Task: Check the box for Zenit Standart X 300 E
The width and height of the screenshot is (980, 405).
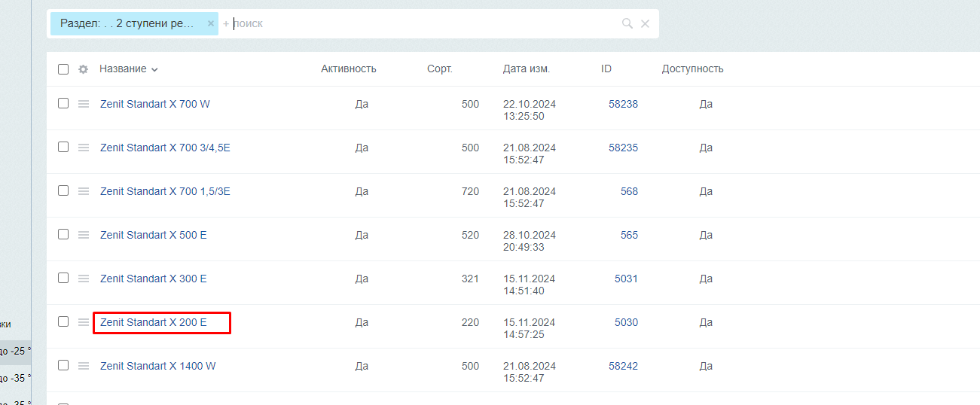Action: coord(63,278)
